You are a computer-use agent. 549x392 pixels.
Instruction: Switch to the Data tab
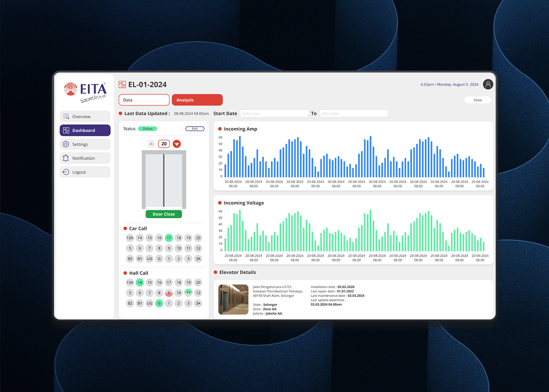click(x=144, y=100)
